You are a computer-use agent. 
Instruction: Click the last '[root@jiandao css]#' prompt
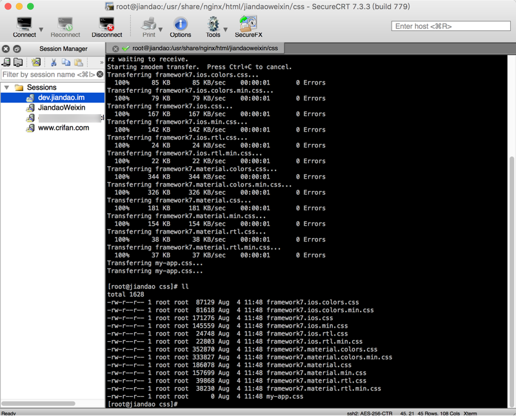pos(143,405)
